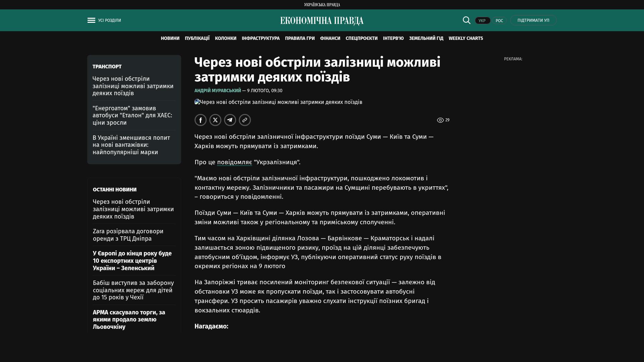Click the Економічна правда header logo
Image resolution: width=644 pixels, height=362 pixels.
click(322, 21)
